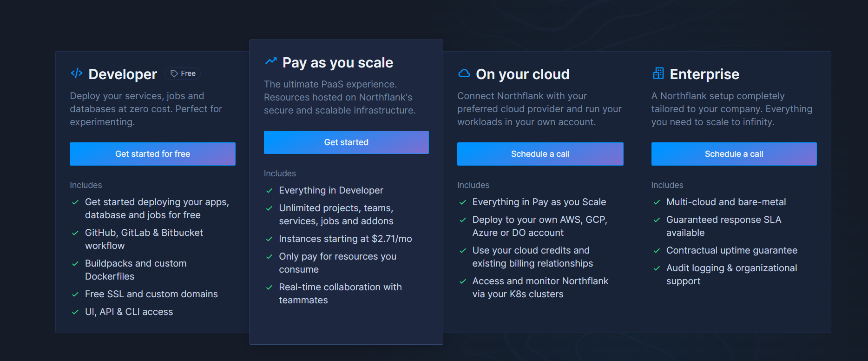Click the checkmark beside Real-time collaboration with teammates
Viewport: 868px width, 361px height.
click(269, 287)
